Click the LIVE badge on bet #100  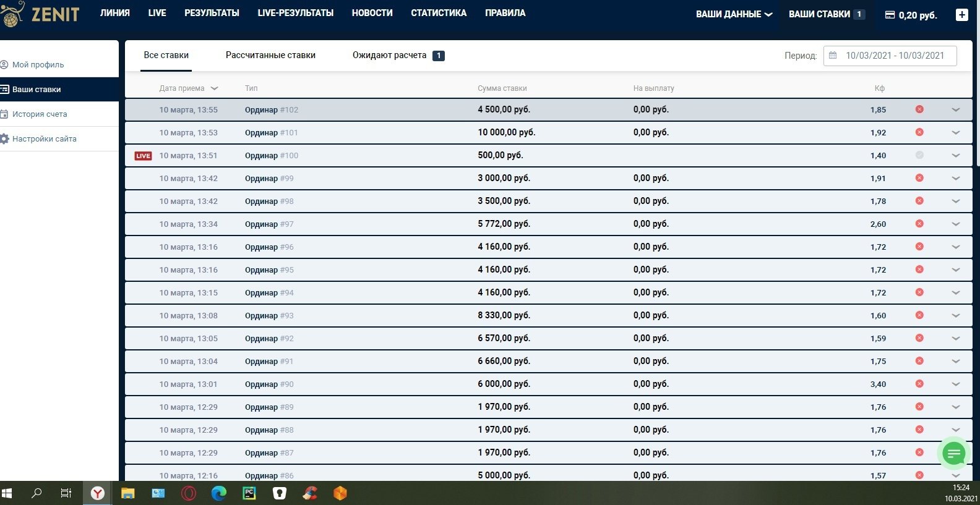click(x=143, y=156)
